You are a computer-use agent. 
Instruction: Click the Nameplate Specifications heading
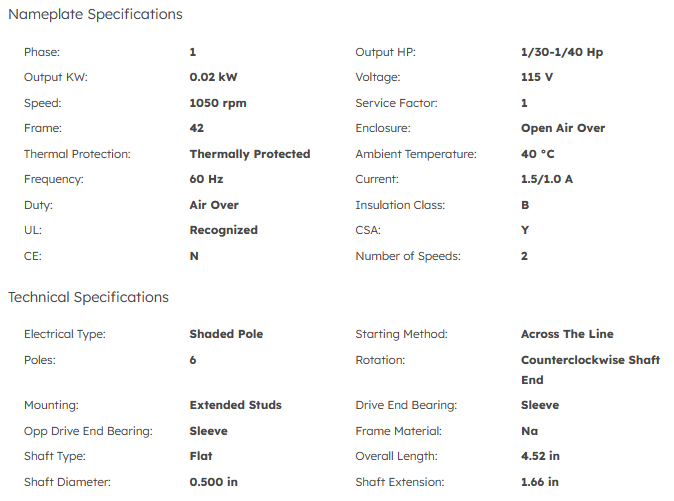click(95, 15)
